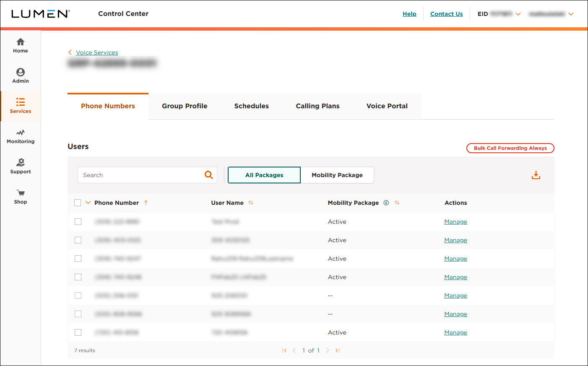This screenshot has height=366, width=588.
Task: Jump to last page with pagination icon
Action: click(338, 350)
